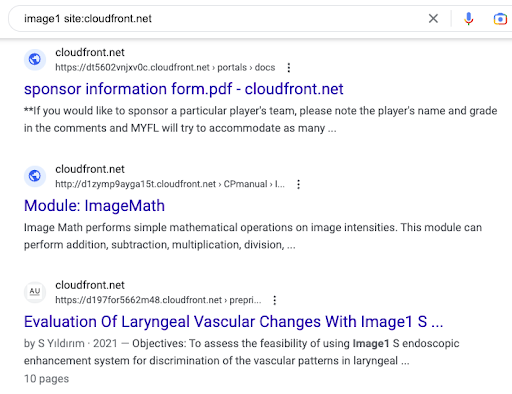The width and height of the screenshot is (512, 394).
Task: Click the globe favicon of the sponsor information form result
Action: click(x=35, y=60)
